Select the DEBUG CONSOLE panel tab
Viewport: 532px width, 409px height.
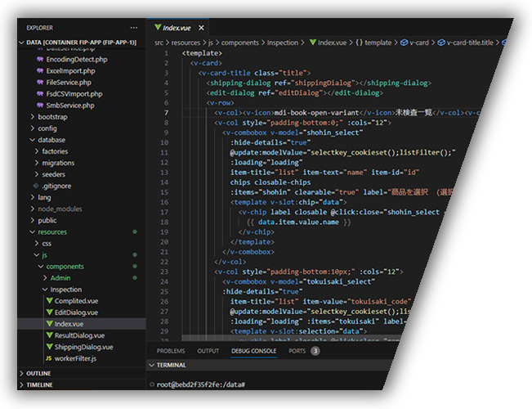(254, 351)
